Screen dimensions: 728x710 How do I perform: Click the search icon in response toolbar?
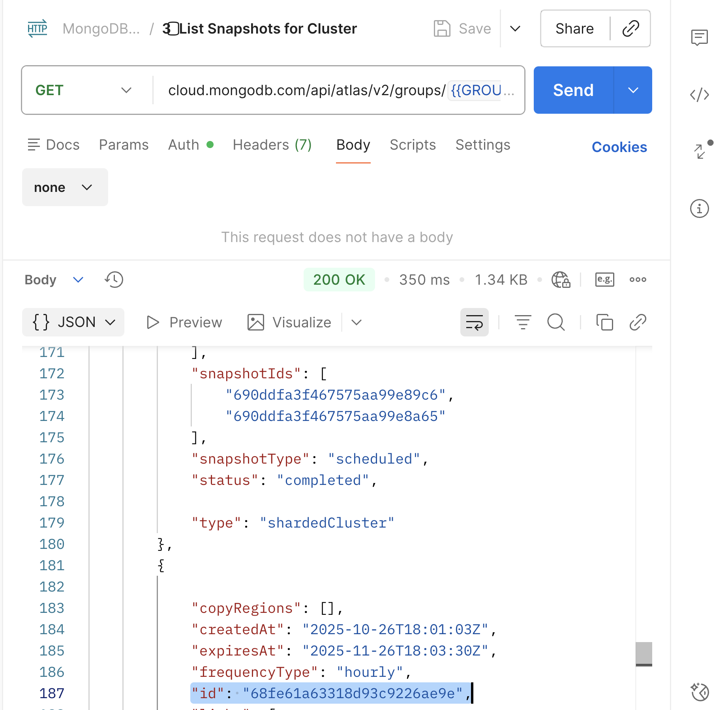pyautogui.click(x=556, y=322)
